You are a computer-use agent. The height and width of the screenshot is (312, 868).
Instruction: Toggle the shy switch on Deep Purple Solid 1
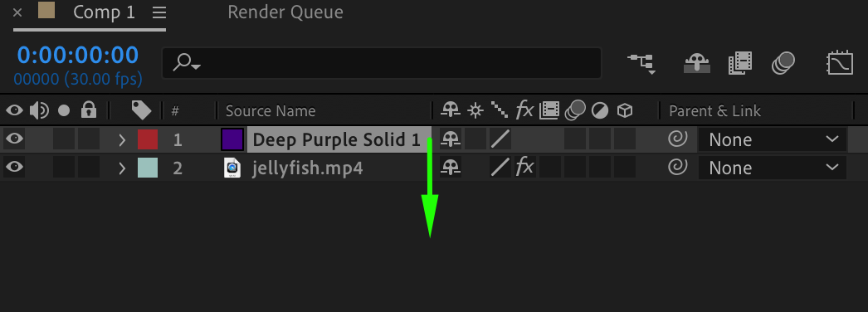click(x=451, y=139)
